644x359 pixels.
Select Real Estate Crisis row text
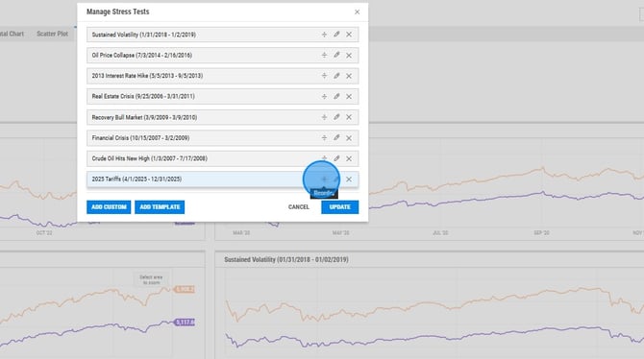(143, 96)
